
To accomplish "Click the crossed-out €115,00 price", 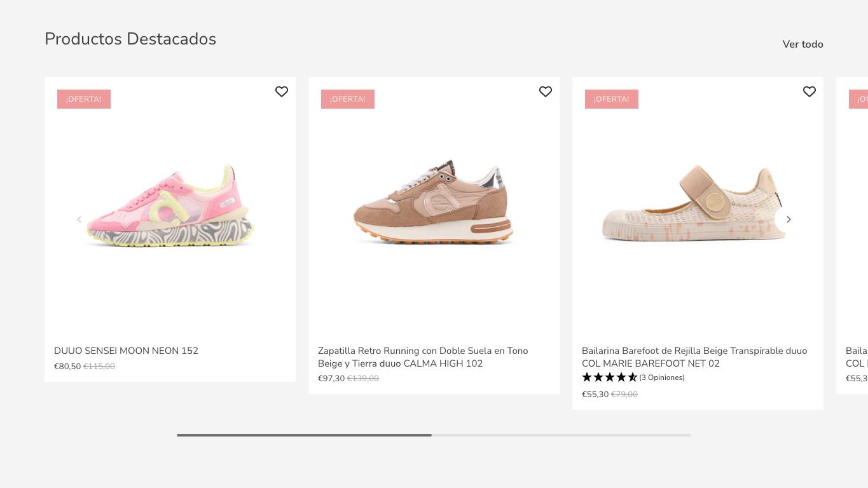I will [x=99, y=367].
